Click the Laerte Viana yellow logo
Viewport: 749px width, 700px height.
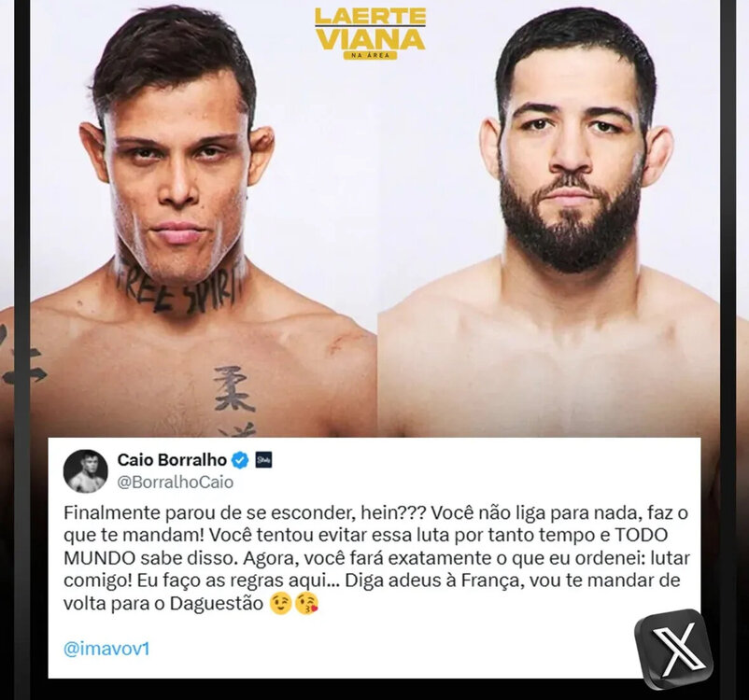(370, 34)
